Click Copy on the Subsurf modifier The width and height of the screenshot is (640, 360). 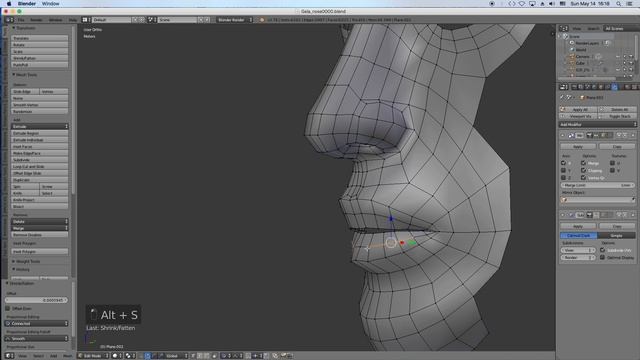(617, 226)
